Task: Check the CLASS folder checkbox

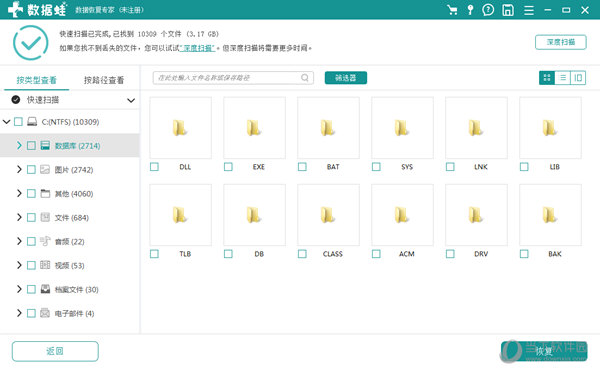Action: pyautogui.click(x=302, y=254)
